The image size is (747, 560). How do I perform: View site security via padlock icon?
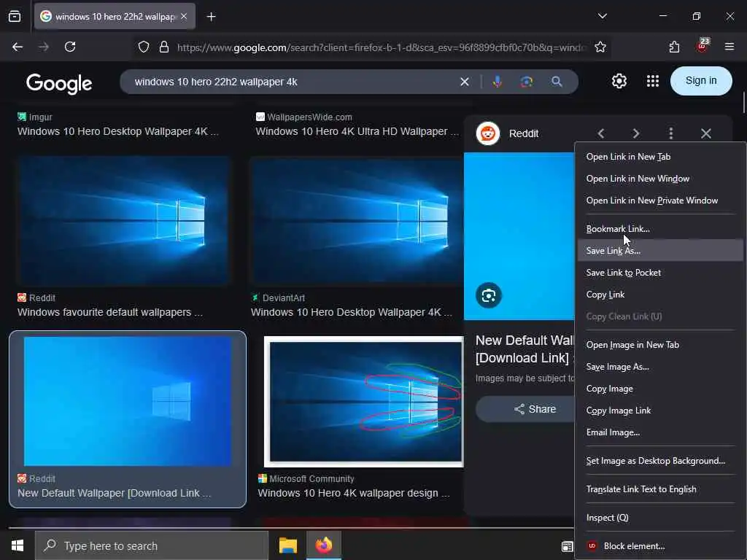coord(164,47)
